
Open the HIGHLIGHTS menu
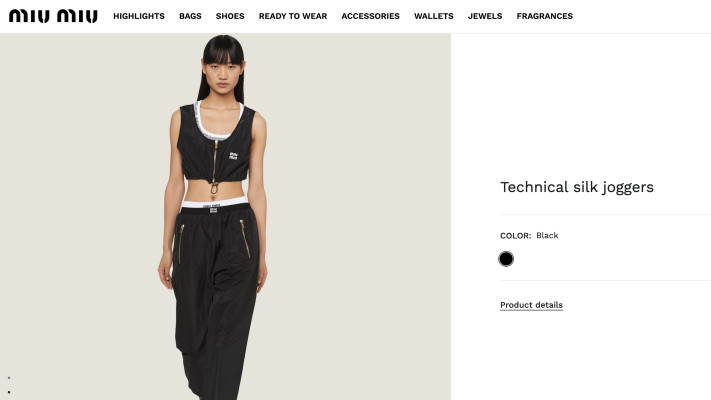[139, 16]
